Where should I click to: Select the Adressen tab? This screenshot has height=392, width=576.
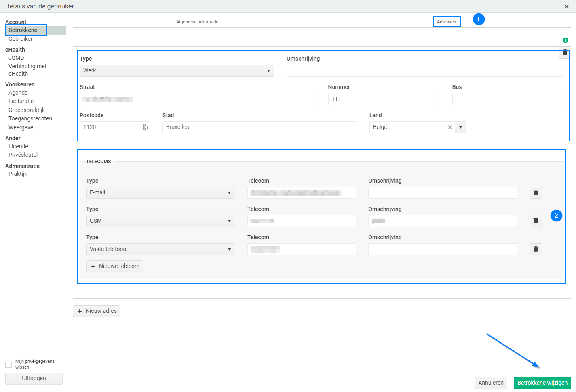[446, 22]
